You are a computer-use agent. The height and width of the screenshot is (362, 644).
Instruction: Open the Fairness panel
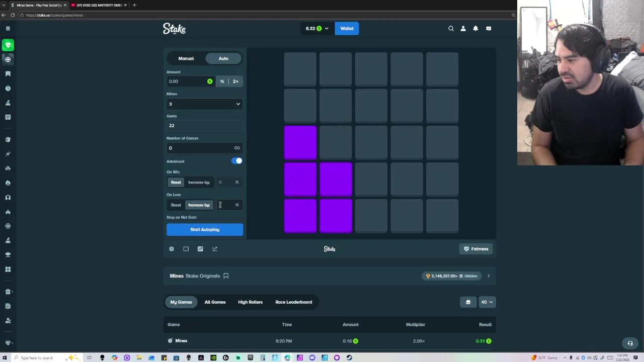476,249
